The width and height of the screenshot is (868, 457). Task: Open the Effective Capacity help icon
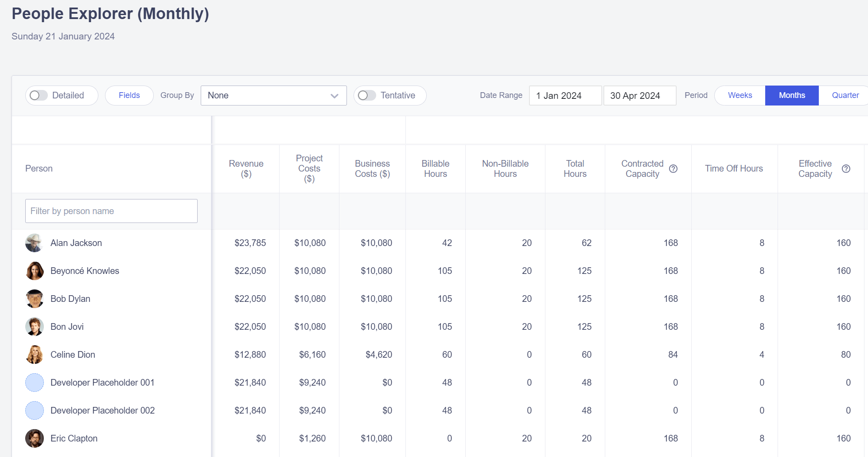846,169
